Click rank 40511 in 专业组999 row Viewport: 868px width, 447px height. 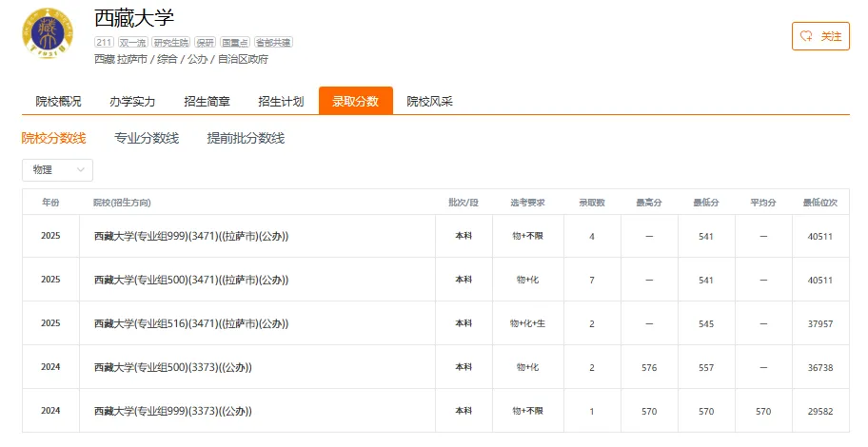tap(820, 237)
